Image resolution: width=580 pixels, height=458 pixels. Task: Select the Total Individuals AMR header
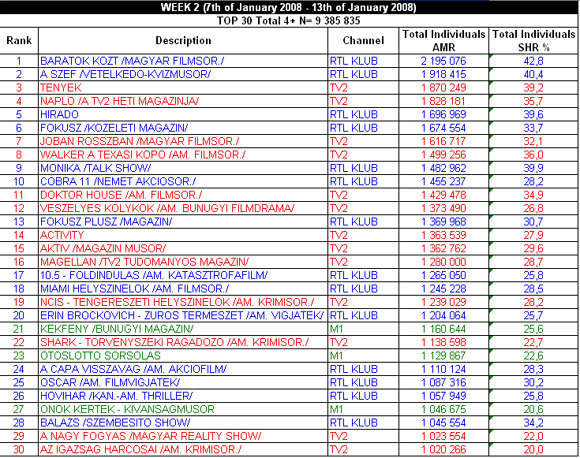444,40
